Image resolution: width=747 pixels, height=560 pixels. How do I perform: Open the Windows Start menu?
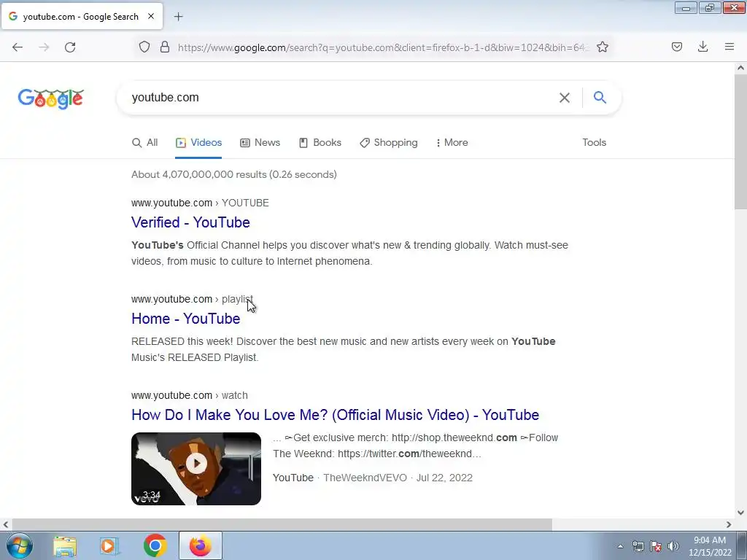tap(19, 545)
